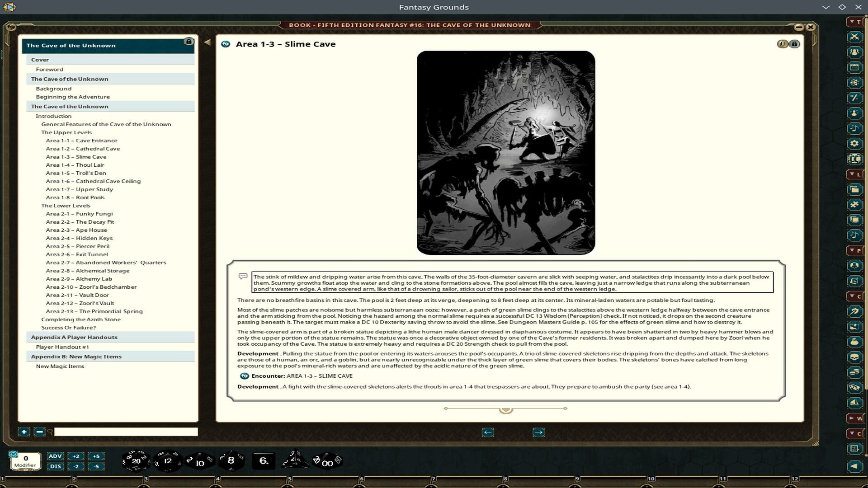Enable the ADV advantage toggle
This screenshot has height=488, width=868.
[55, 456]
